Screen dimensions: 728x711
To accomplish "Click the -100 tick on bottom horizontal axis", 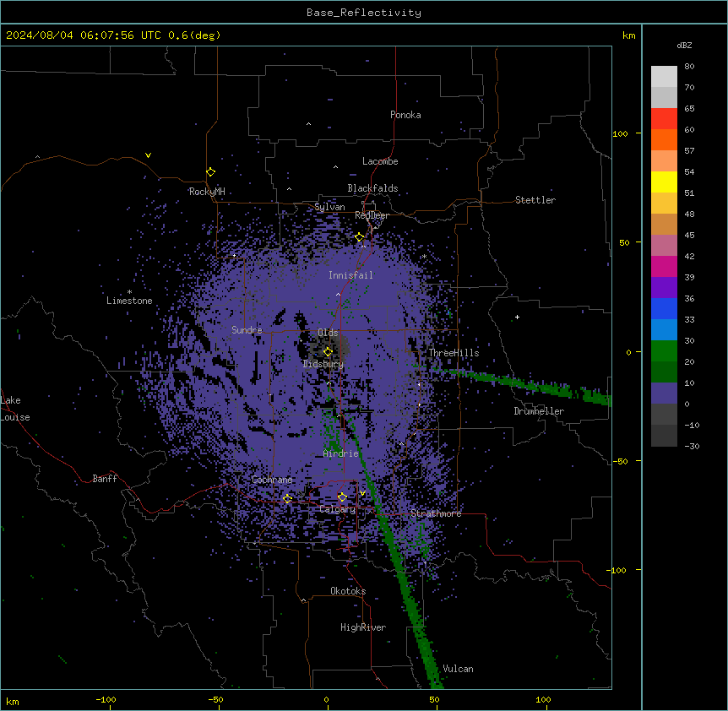I will point(106,699).
